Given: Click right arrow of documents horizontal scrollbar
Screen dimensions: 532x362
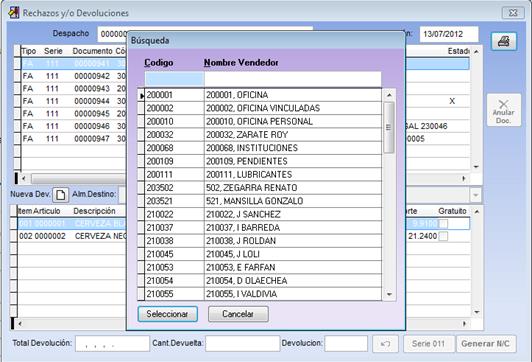Looking at the screenshot, I should 464,178.
